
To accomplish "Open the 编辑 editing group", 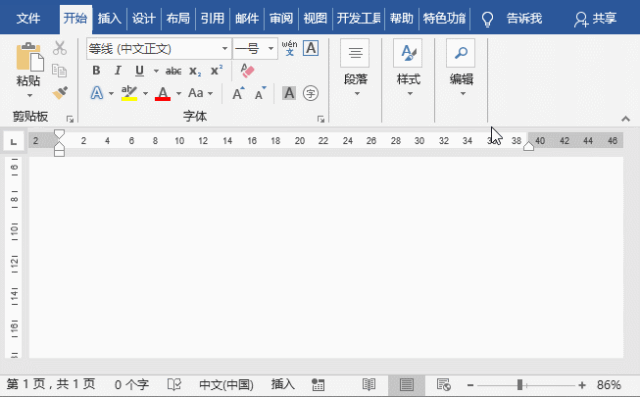I will coord(461,67).
